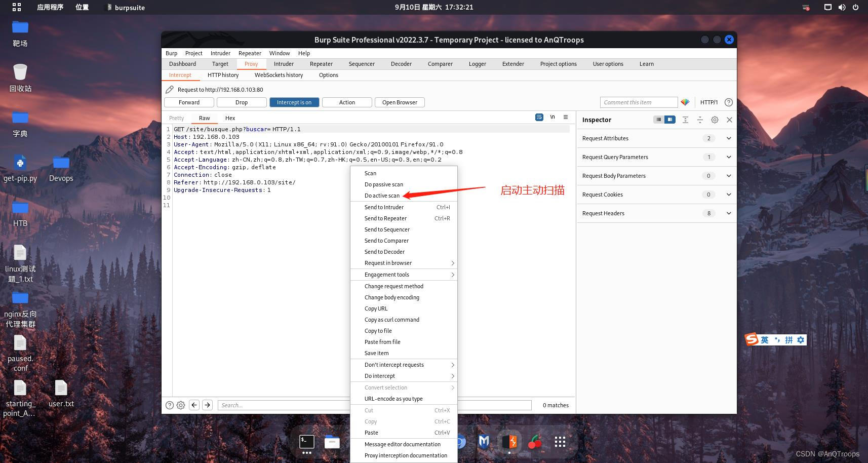Toggle the Intercept is on button
This screenshot has height=463, width=868.
pos(294,102)
